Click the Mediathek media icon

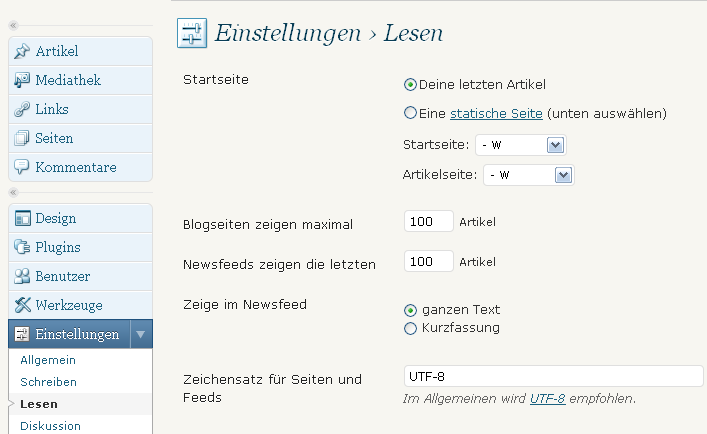[x=22, y=81]
